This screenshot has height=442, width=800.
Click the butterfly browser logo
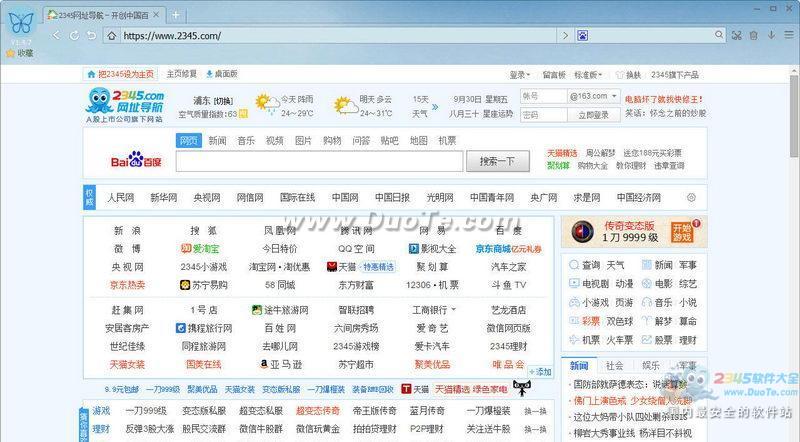click(x=21, y=23)
